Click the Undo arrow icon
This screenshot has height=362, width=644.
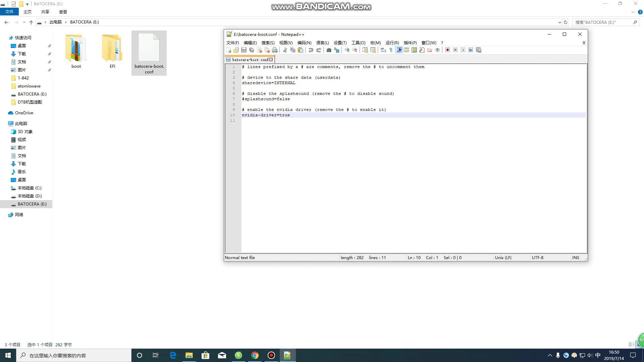(x=311, y=50)
